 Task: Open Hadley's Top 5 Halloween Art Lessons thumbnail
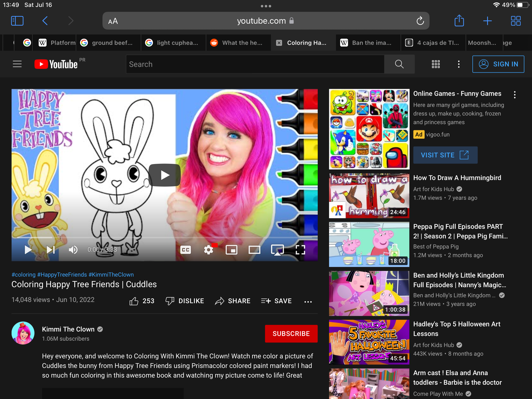point(369,342)
